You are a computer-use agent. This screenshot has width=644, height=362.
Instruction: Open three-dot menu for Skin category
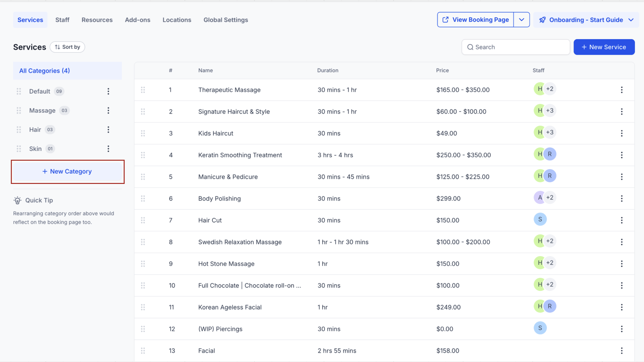point(108,149)
